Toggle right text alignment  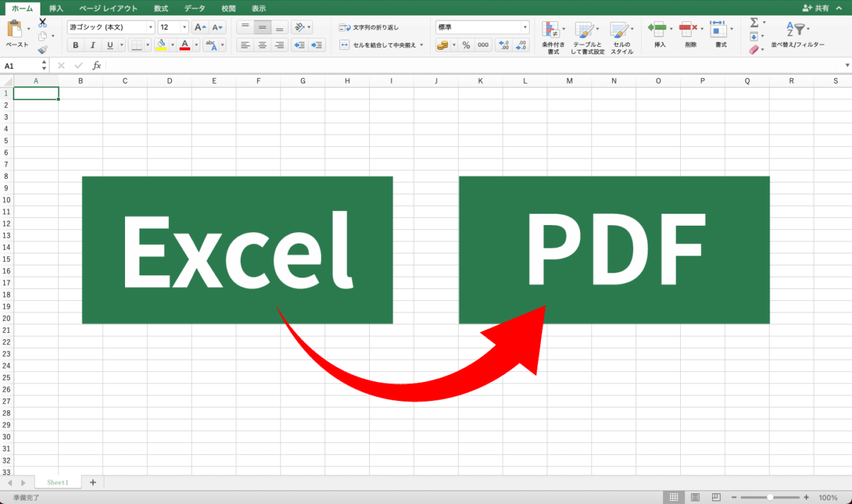tap(279, 45)
